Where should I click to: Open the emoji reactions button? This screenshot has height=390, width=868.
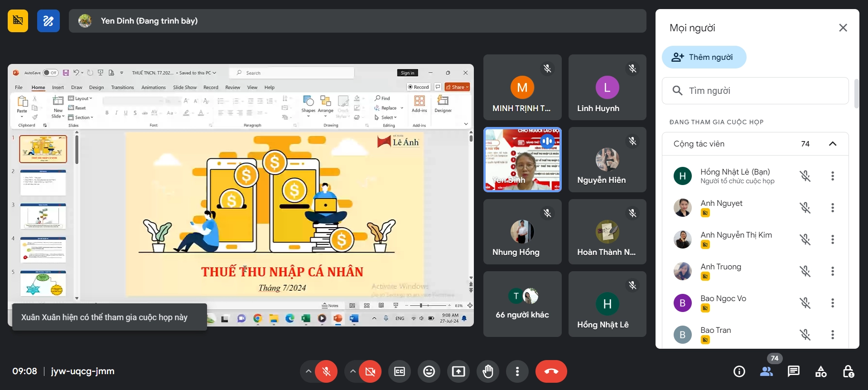point(429,371)
